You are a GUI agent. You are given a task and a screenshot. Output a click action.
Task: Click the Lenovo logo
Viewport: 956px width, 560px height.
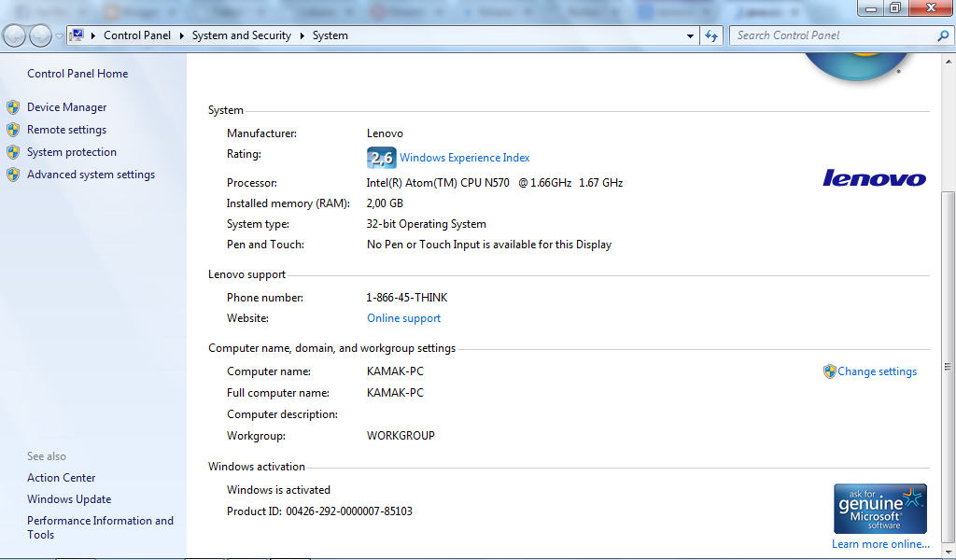tap(874, 178)
